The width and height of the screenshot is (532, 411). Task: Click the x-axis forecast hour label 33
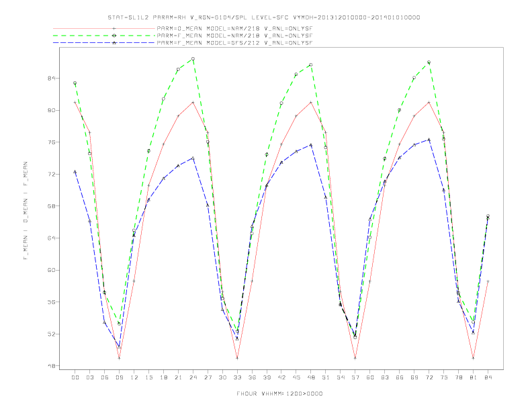[x=237, y=377]
